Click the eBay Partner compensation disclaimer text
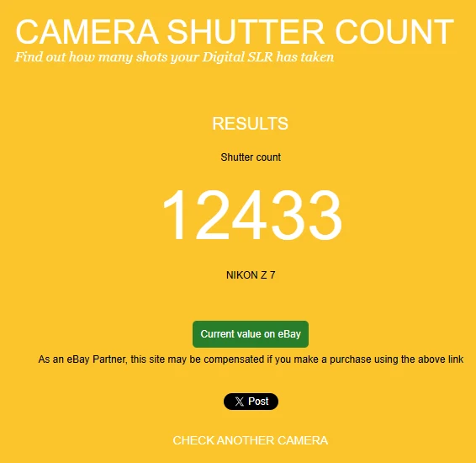 (251, 359)
